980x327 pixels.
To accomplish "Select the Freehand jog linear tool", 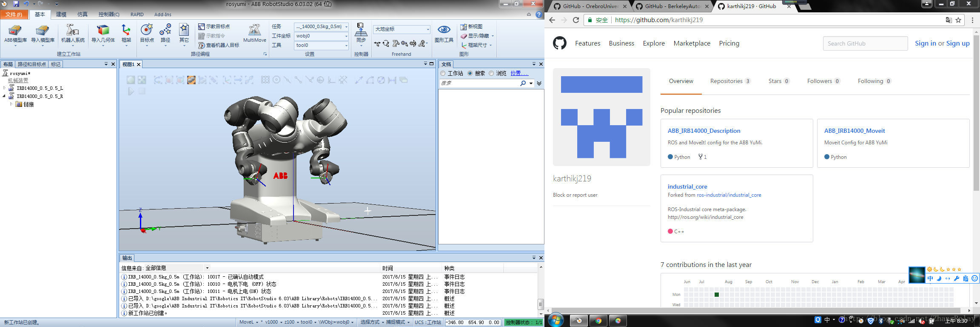I will pyautogui.click(x=404, y=44).
